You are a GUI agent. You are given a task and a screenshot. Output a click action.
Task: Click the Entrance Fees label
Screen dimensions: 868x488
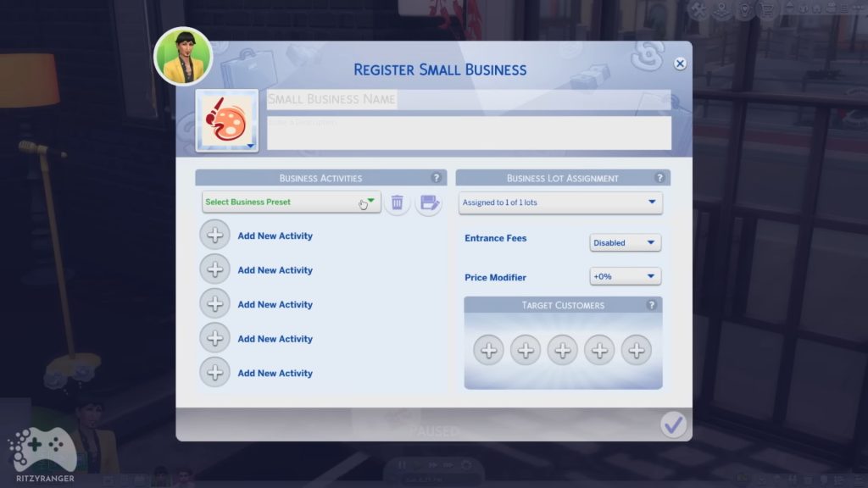pos(495,238)
